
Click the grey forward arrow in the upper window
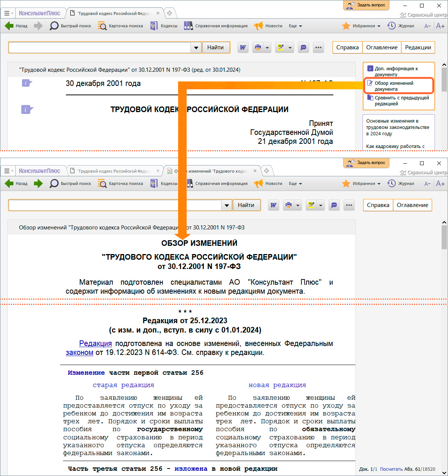38,26
